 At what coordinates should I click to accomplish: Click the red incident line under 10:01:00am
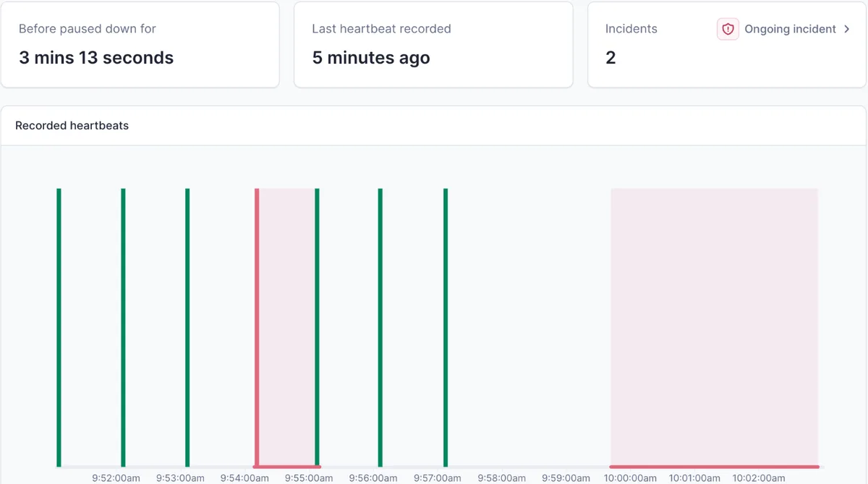click(714, 467)
